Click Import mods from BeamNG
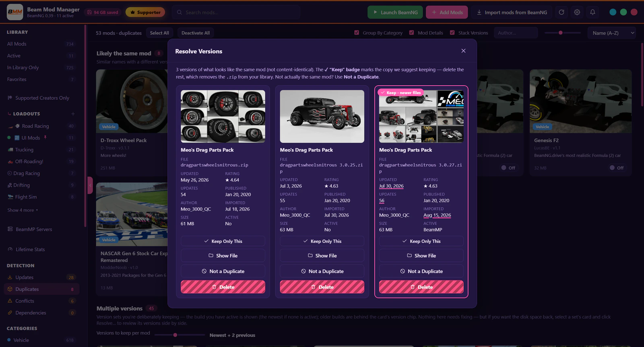The height and width of the screenshot is (347, 644). (512, 12)
